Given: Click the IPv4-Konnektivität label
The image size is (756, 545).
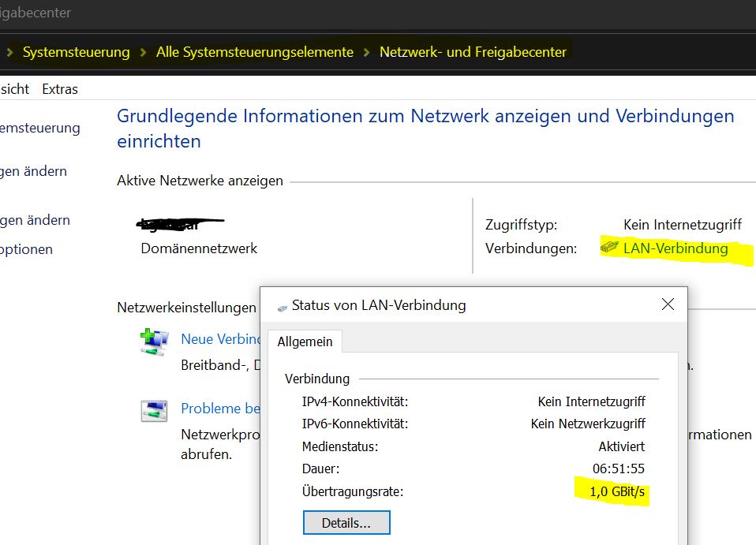Looking at the screenshot, I should point(355,401).
